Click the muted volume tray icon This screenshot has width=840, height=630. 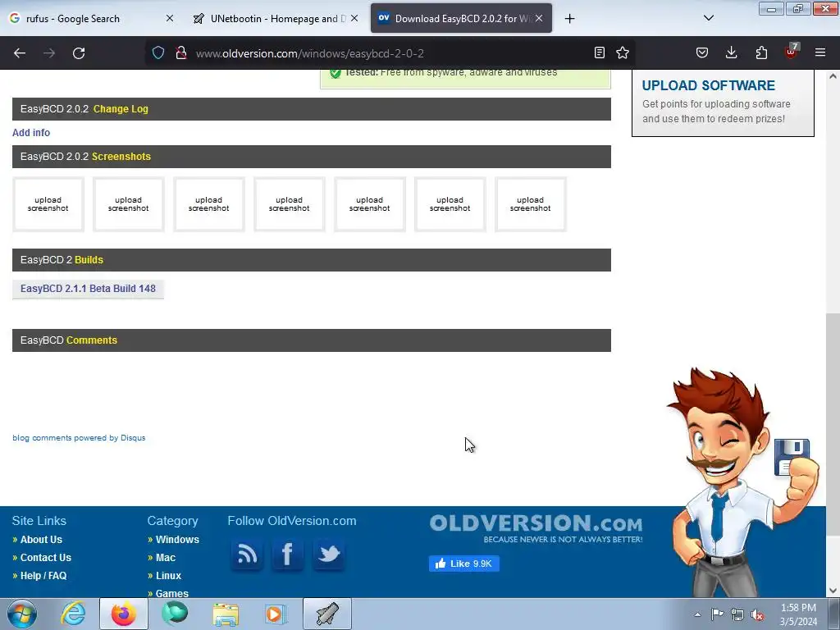click(x=757, y=615)
